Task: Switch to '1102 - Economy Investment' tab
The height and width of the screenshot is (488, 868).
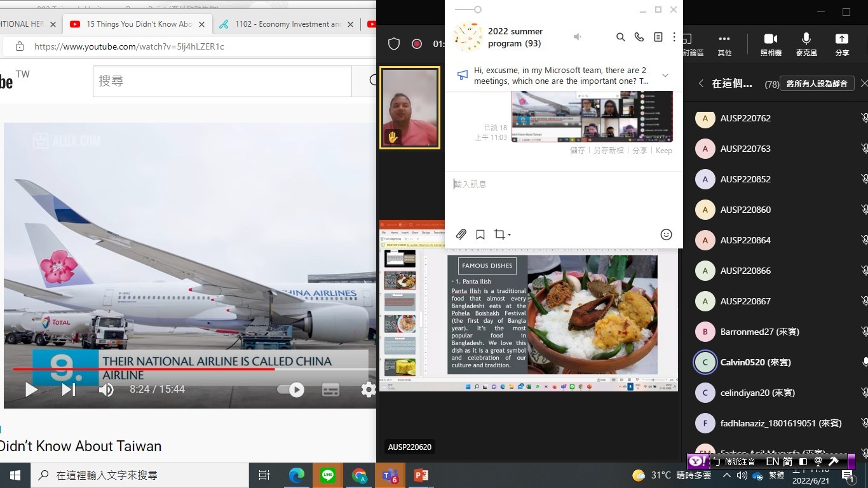Action: (286, 24)
